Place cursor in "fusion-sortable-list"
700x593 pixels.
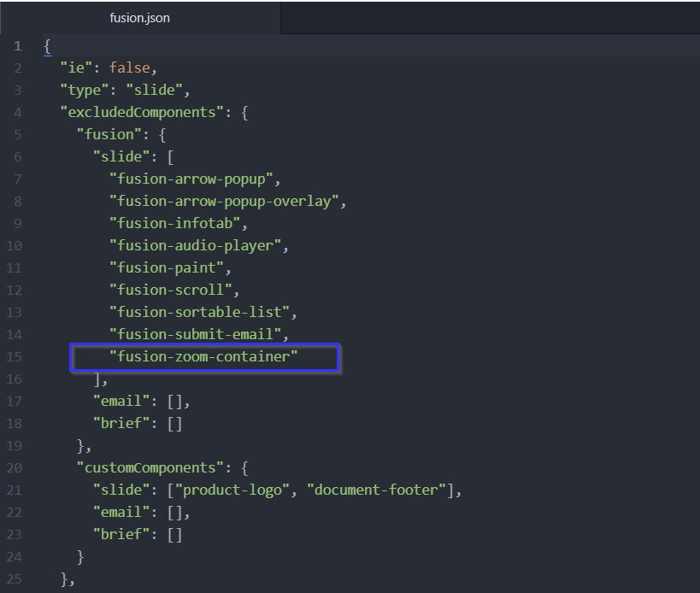203,312
